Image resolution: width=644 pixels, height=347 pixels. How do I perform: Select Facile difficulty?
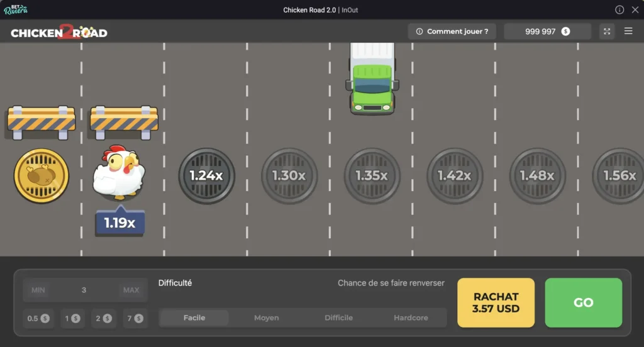[194, 318]
